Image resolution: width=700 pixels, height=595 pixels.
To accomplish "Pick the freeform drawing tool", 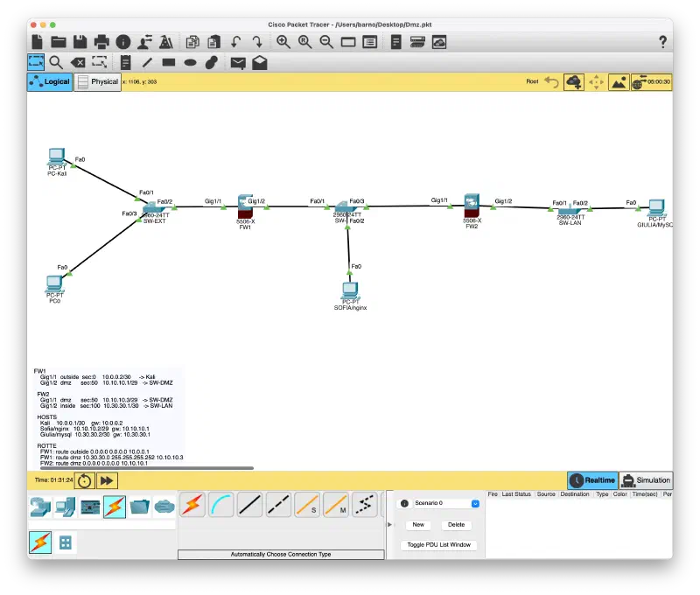I will tap(212, 62).
